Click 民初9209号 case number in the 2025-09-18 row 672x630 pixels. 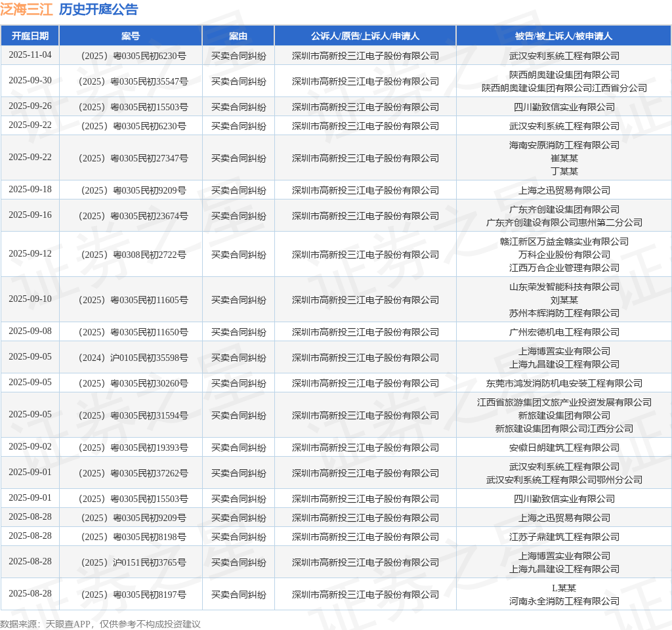click(133, 190)
